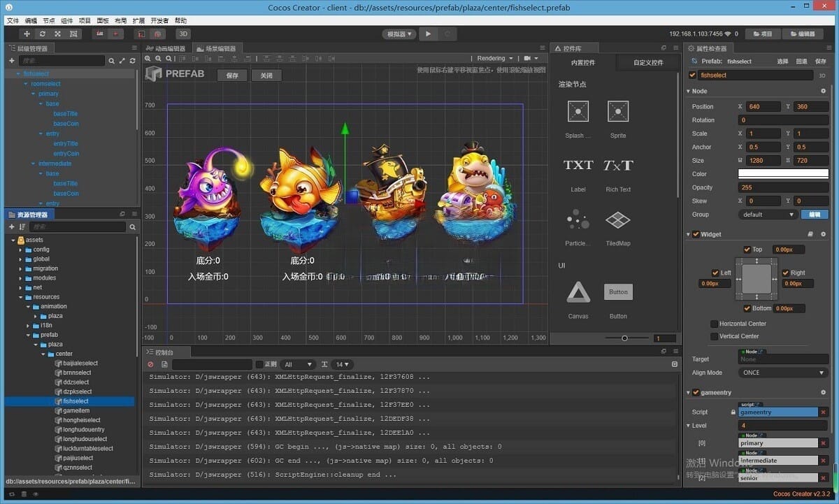Open the Group default dropdown

coord(768,215)
